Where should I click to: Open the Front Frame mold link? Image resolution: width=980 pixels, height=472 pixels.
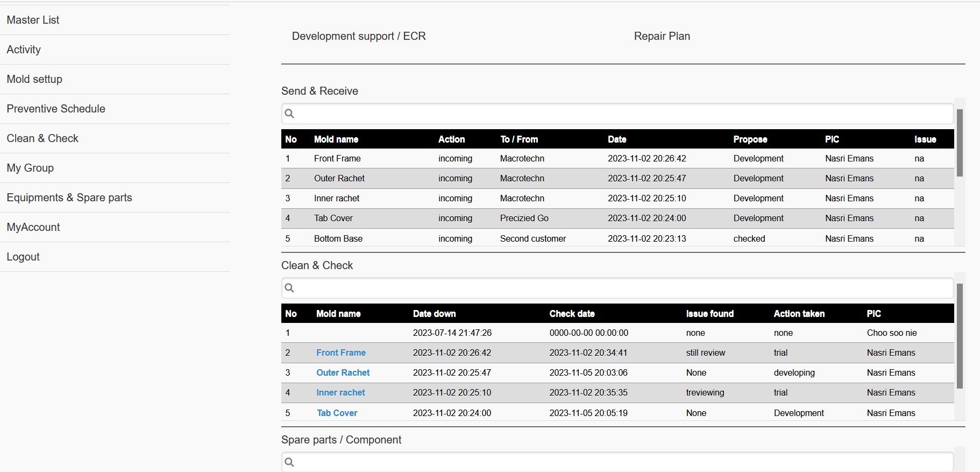341,353
